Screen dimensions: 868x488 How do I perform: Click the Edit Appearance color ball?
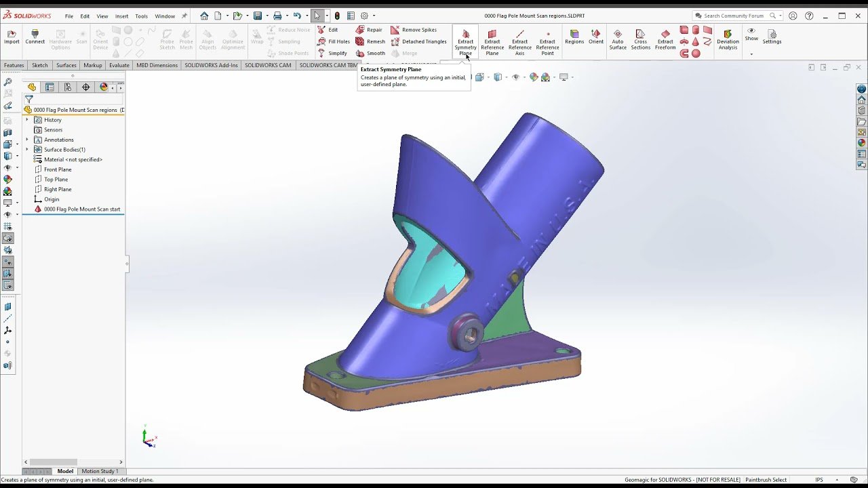[534, 77]
